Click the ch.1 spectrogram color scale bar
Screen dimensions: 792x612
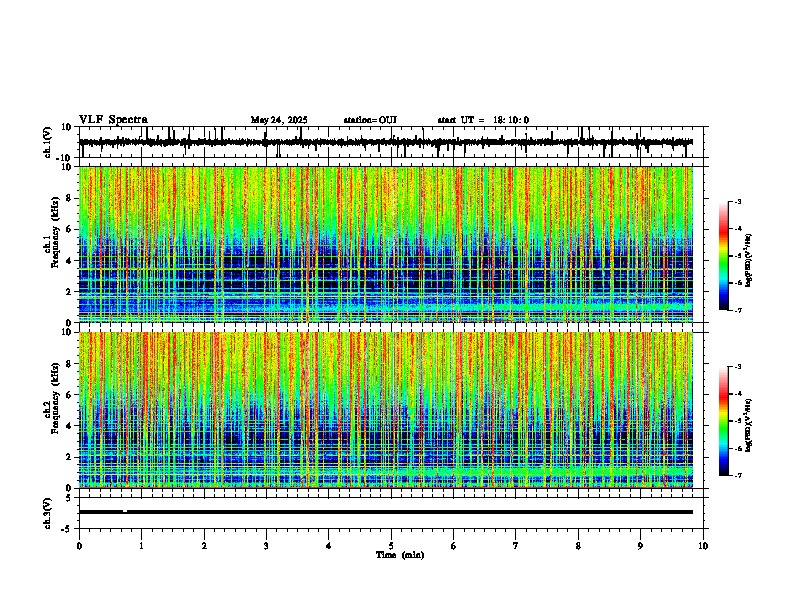(724, 256)
